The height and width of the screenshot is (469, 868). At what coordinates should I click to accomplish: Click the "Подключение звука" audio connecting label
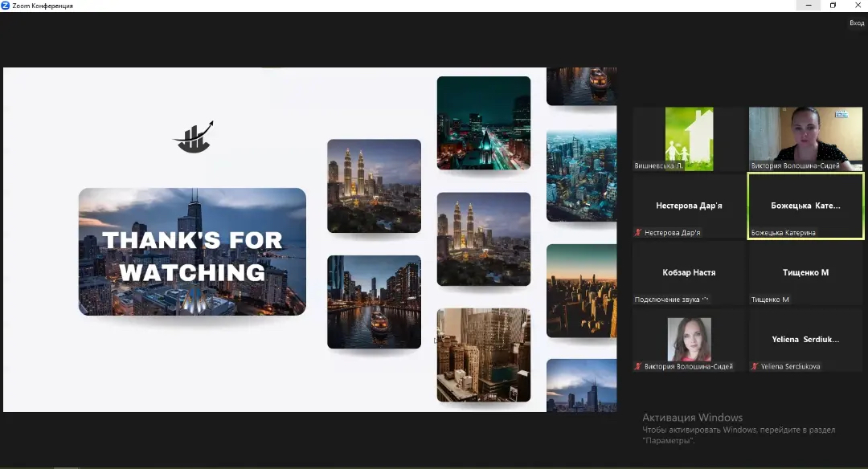coord(672,300)
